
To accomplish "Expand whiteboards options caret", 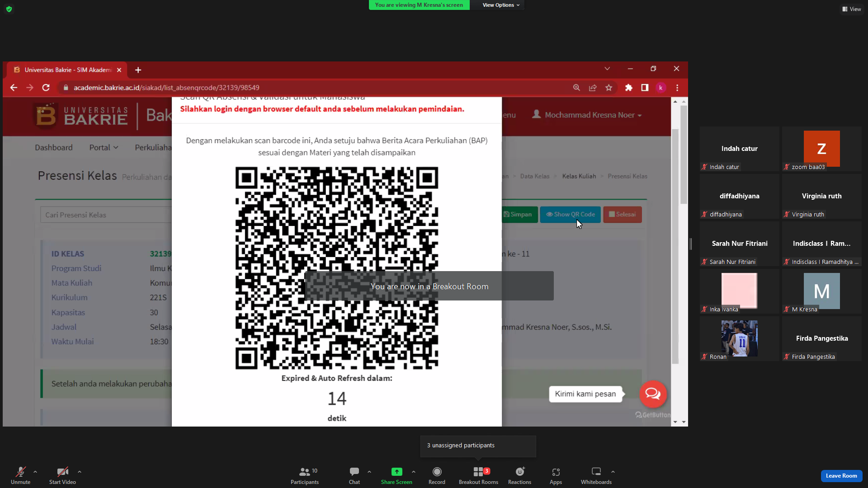I will [613, 472].
